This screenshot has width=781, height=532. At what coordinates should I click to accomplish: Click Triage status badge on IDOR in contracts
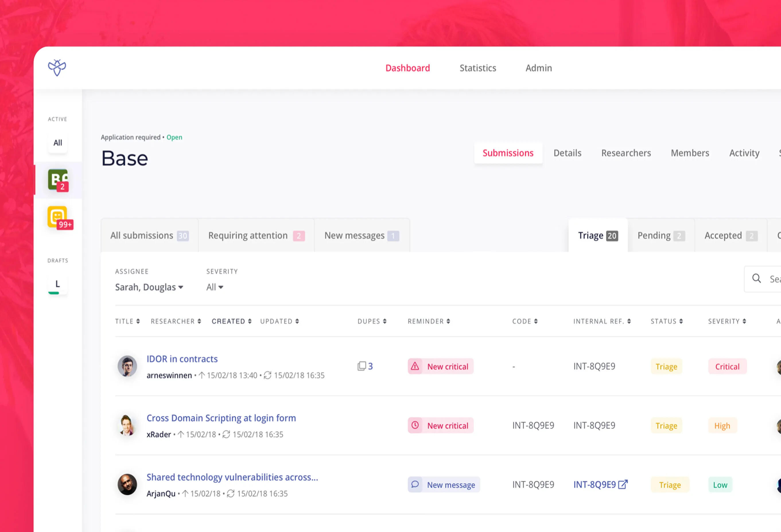666,366
